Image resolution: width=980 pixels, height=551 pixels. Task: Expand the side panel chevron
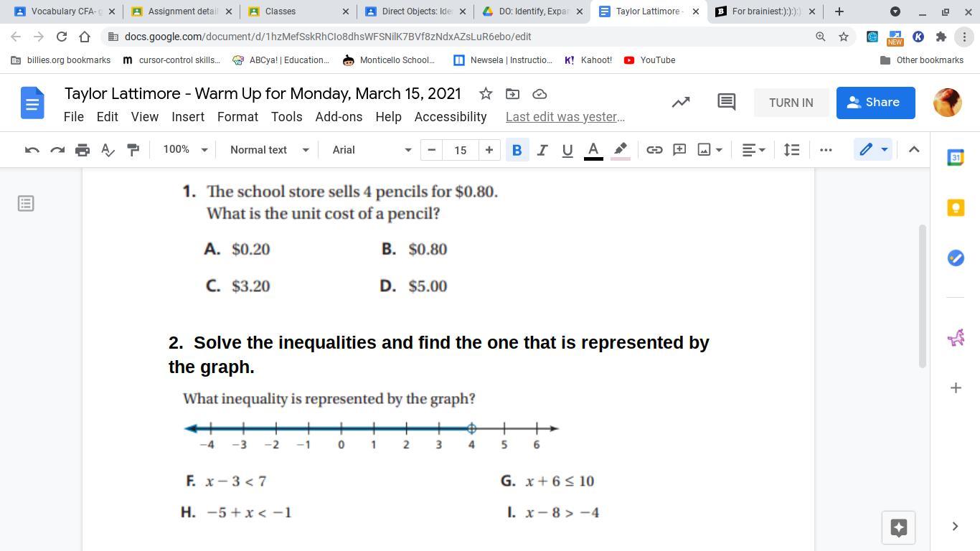(x=955, y=527)
